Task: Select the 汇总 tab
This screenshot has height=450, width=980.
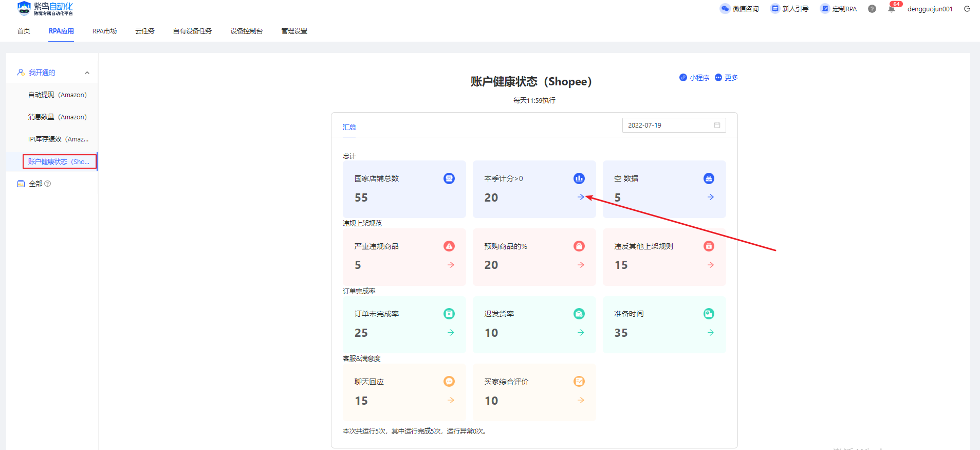Action: [x=349, y=127]
